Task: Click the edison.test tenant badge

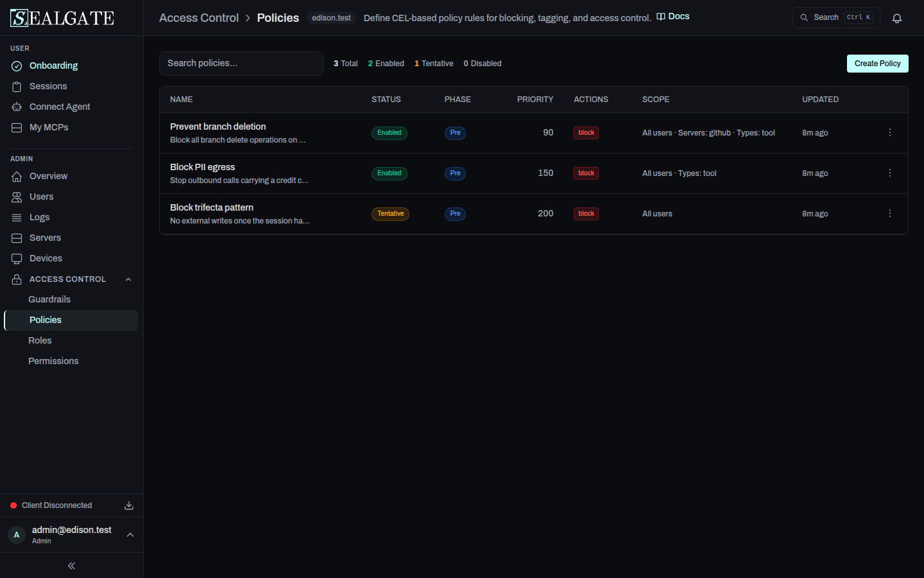Action: [331, 18]
